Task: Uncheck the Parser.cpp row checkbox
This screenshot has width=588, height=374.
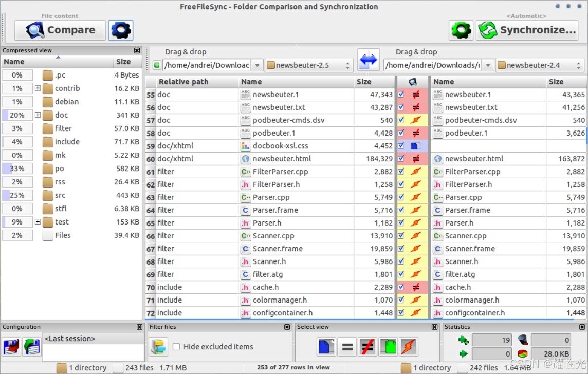Action: point(401,197)
